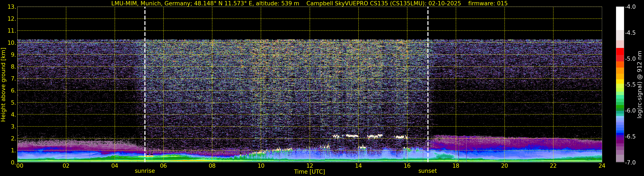
Task: Click the "Campbell SkyVUEPRO CS135" instrument title text
Action: [347, 3]
